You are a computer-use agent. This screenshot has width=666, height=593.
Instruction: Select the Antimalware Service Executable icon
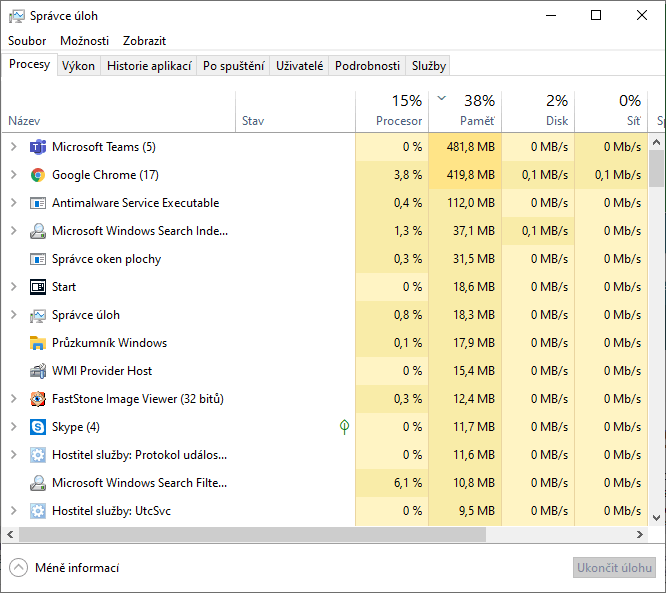pyautogui.click(x=38, y=203)
